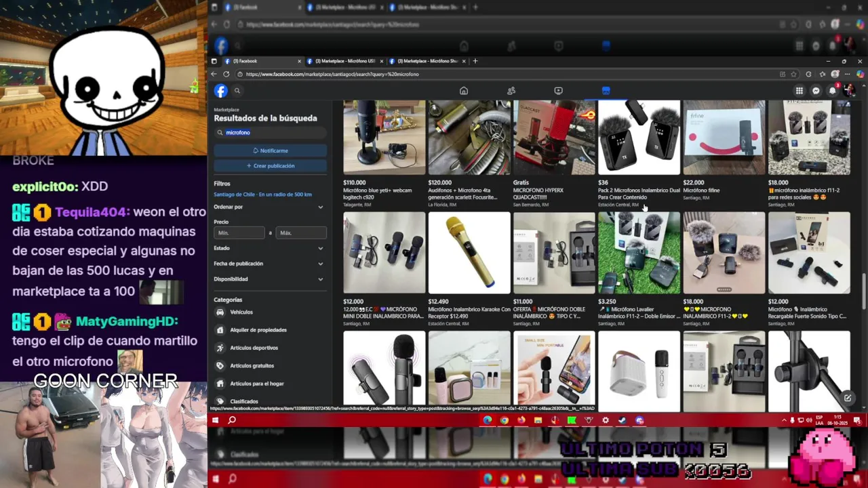Open the $36 Pack 2 Microfonos listing
The width and height of the screenshot is (868, 488).
point(639,154)
